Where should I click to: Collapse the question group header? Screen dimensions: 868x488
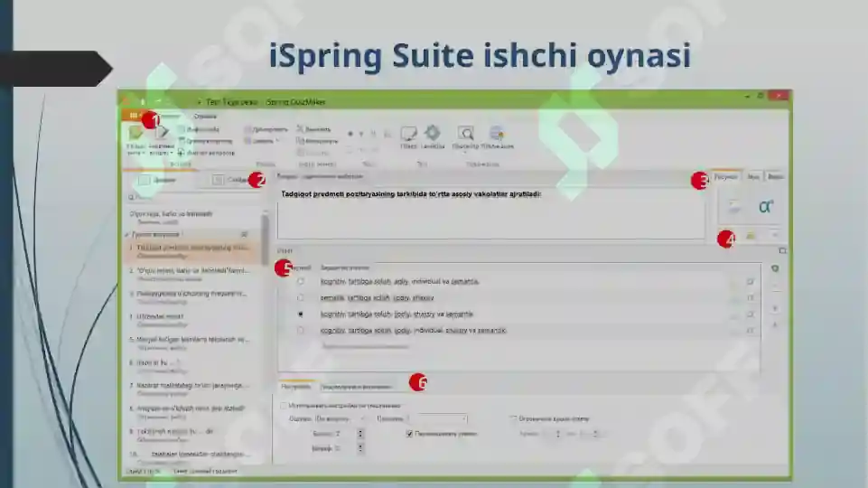[126, 234]
